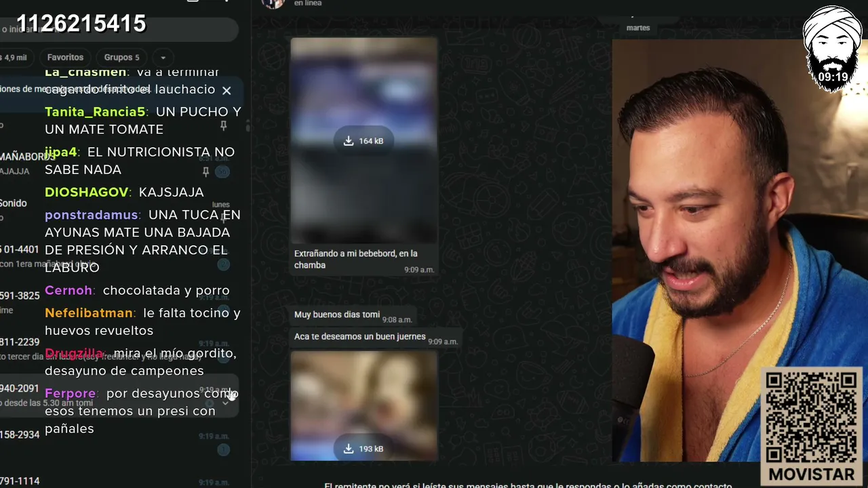Open the blurred image captioned Extrañando a mi bebebord

point(364,140)
